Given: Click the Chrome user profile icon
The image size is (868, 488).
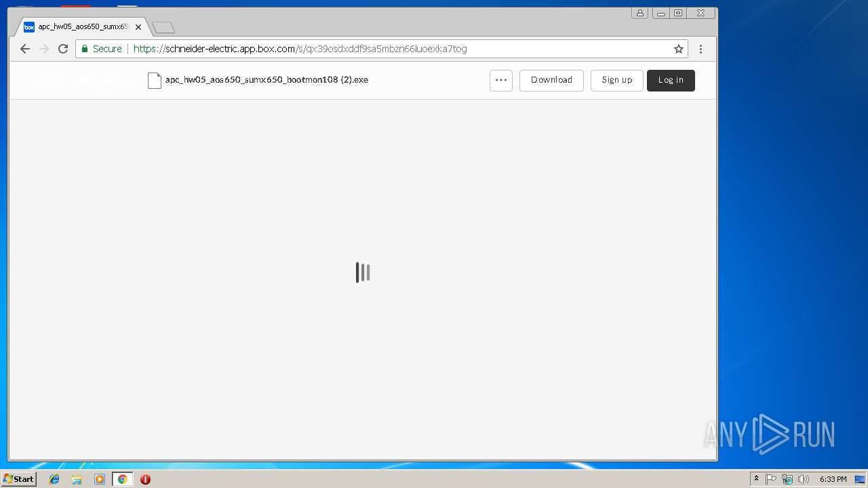Looking at the screenshot, I should (639, 13).
